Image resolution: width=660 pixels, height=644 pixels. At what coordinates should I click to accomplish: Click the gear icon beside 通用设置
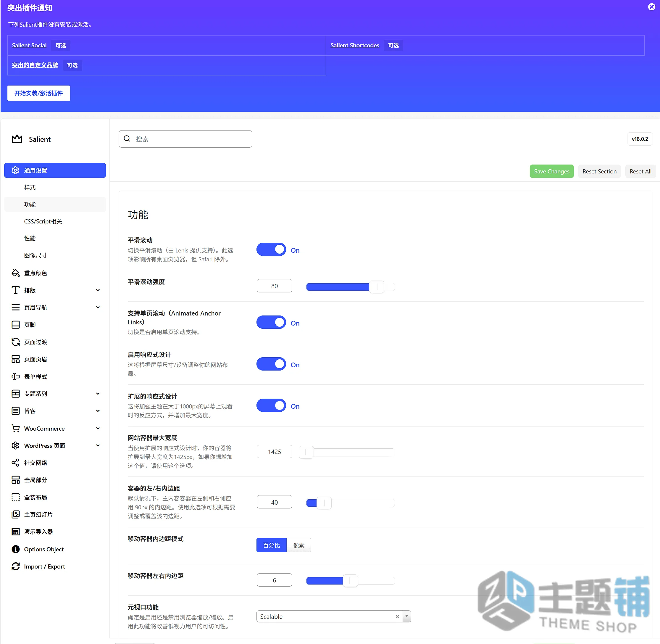(15, 170)
